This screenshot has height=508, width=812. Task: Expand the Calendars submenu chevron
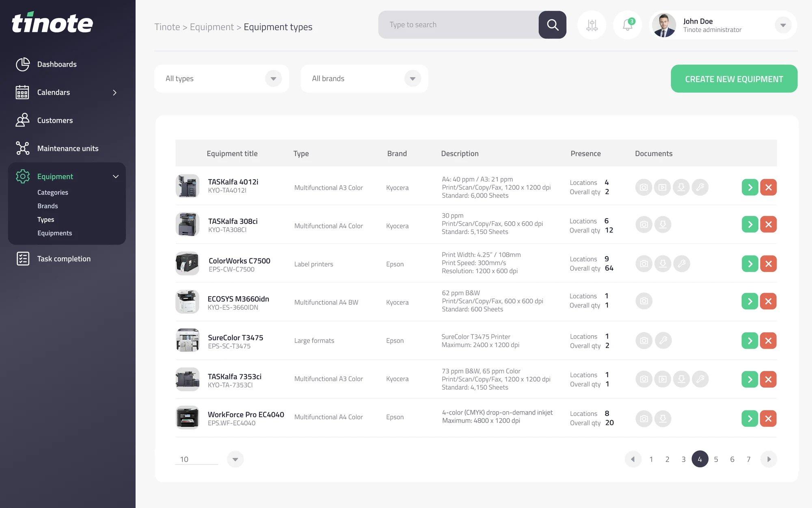(115, 93)
